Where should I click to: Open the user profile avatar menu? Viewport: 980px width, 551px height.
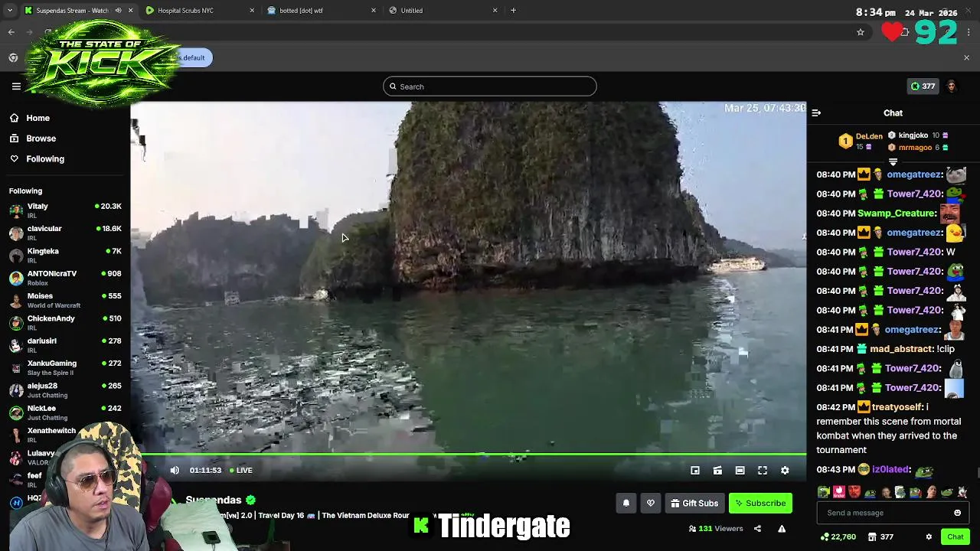pos(952,86)
